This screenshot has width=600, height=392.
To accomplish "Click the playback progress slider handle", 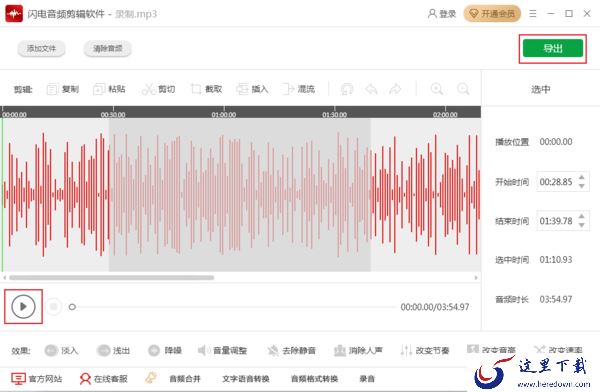I will tap(72, 307).
